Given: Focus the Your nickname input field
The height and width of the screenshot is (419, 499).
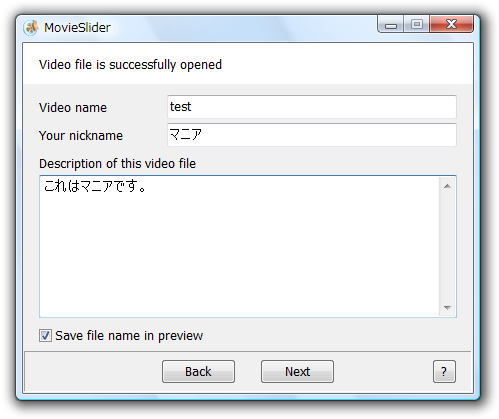Looking at the screenshot, I should click(x=312, y=135).
